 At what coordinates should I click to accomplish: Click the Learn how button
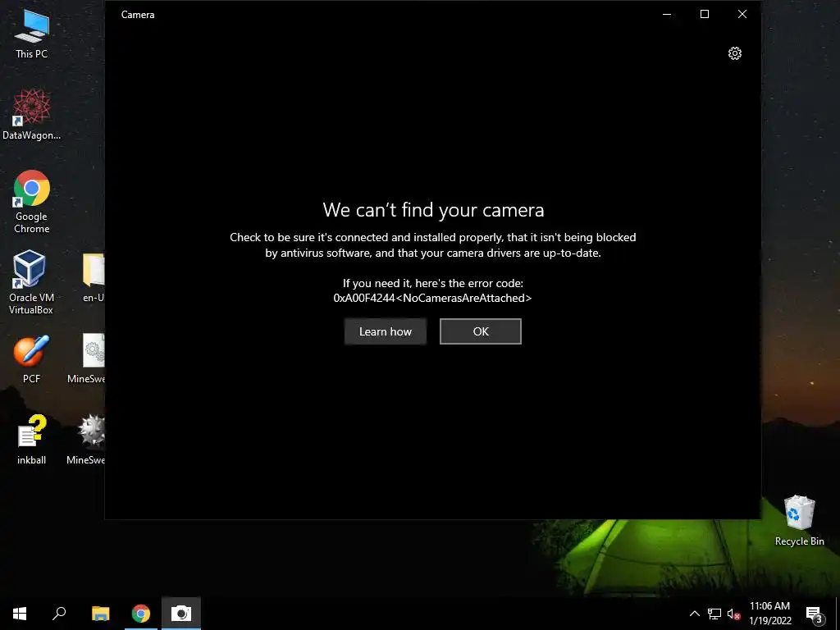[386, 331]
